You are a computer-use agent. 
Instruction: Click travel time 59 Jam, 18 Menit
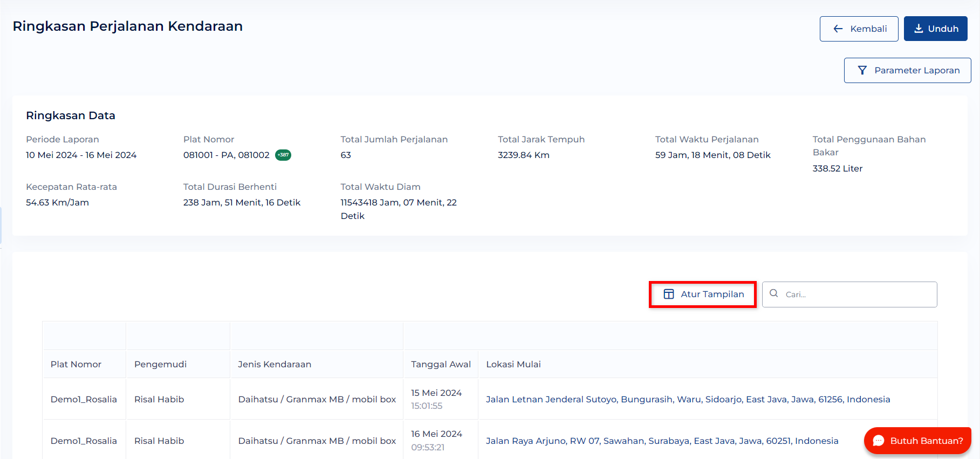tap(712, 155)
